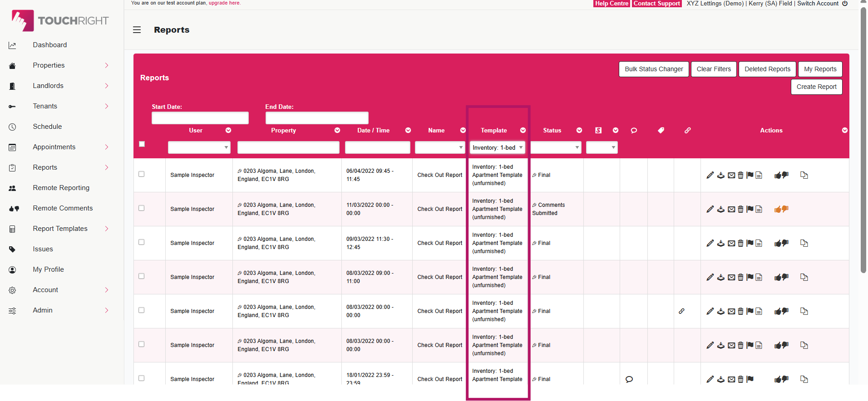Email the third report via the envelope icon

point(731,243)
